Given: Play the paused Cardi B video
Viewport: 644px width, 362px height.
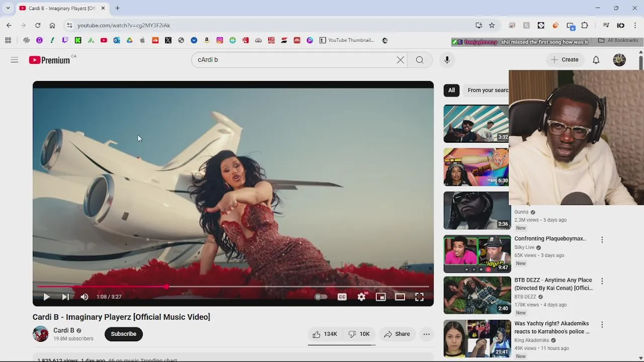Looking at the screenshot, I should (x=46, y=297).
